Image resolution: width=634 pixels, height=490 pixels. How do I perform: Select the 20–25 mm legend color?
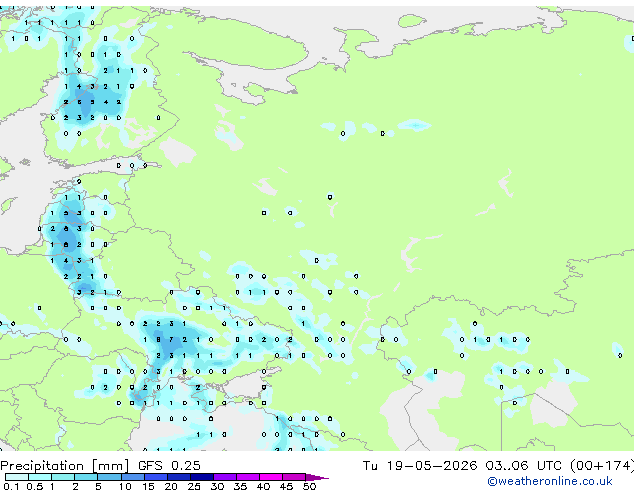pos(179,477)
